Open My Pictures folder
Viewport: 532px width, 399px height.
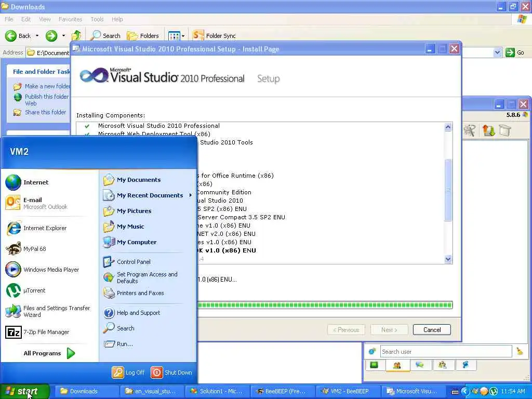pos(127,211)
